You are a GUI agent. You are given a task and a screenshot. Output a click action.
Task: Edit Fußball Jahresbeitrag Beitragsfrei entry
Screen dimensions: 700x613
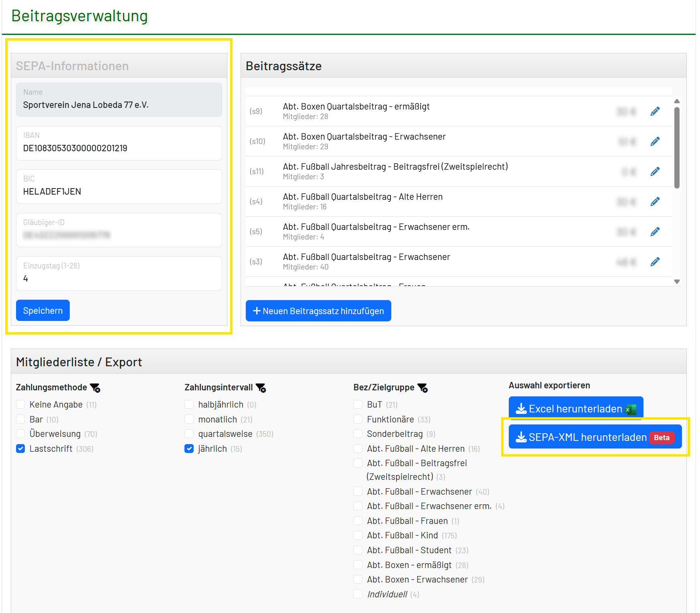point(655,172)
